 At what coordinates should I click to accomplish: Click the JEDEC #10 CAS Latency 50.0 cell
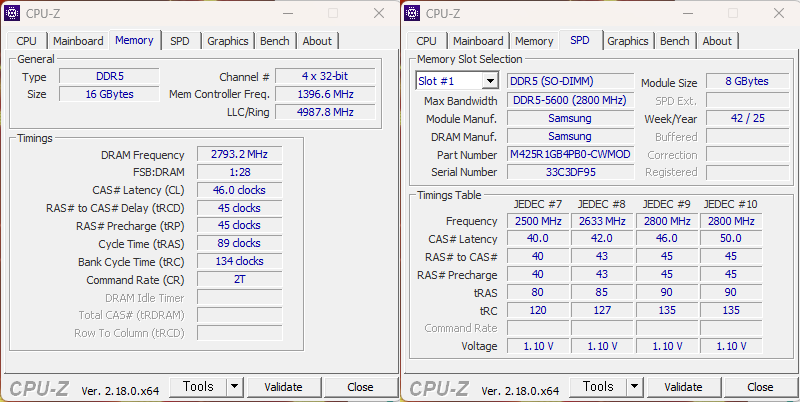click(x=731, y=239)
